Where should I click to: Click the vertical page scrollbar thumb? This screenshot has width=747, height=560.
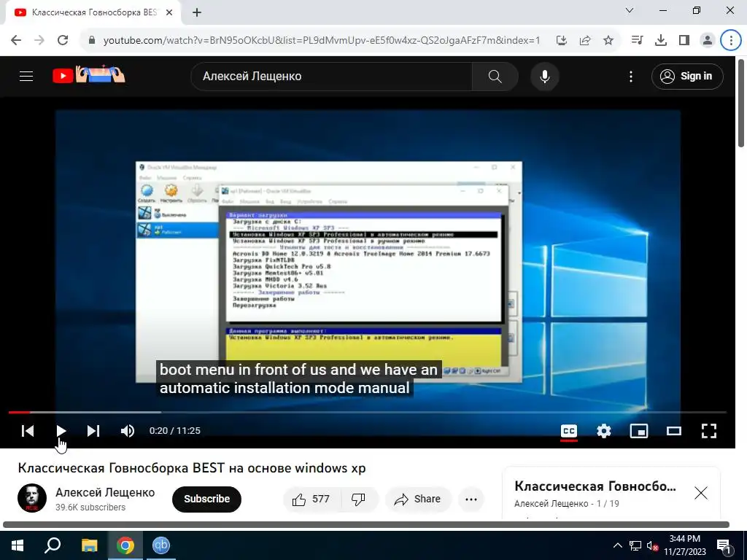(741, 102)
